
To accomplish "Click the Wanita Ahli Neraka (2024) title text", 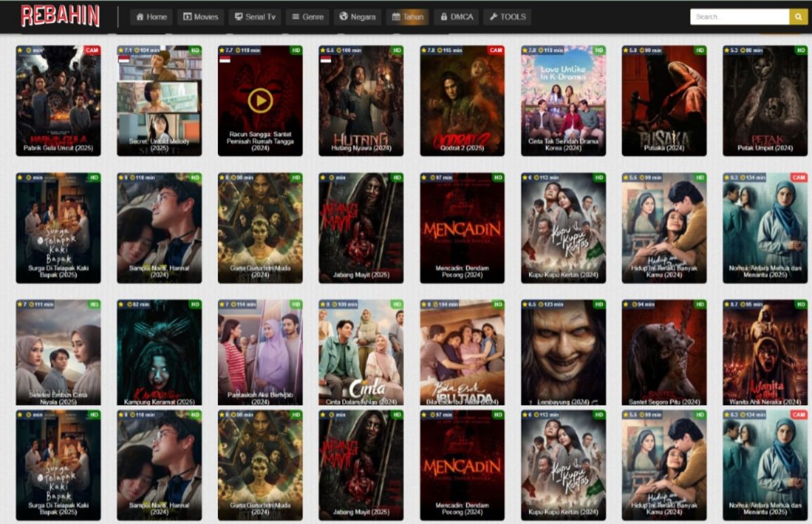I will click(765, 402).
